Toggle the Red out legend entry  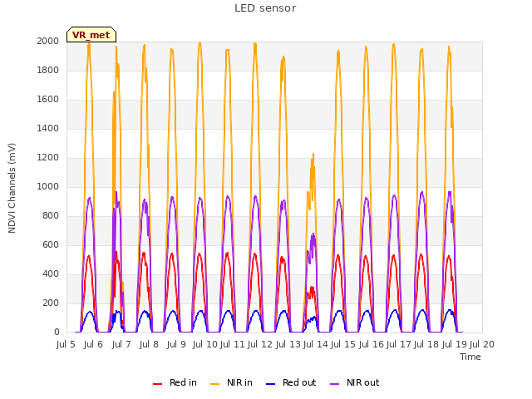tap(291, 382)
